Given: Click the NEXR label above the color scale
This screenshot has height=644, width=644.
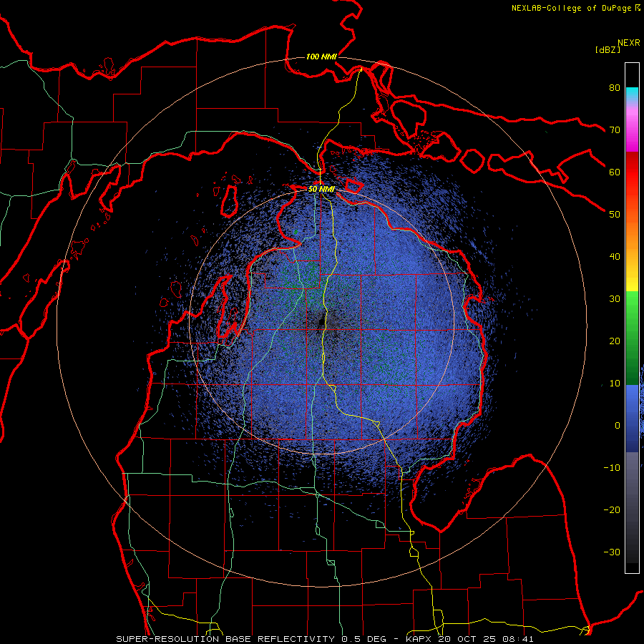Looking at the screenshot, I should coord(629,43).
